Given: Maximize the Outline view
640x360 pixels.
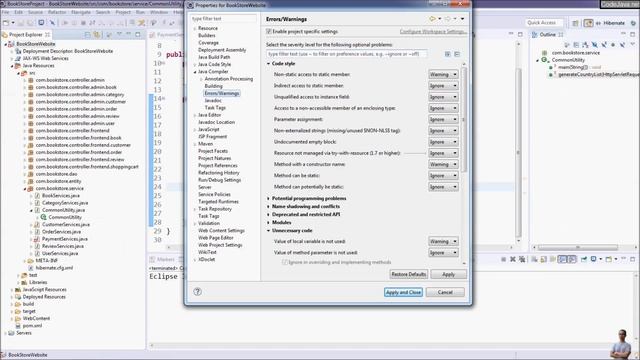Looking at the screenshot, I should click(x=633, y=34).
